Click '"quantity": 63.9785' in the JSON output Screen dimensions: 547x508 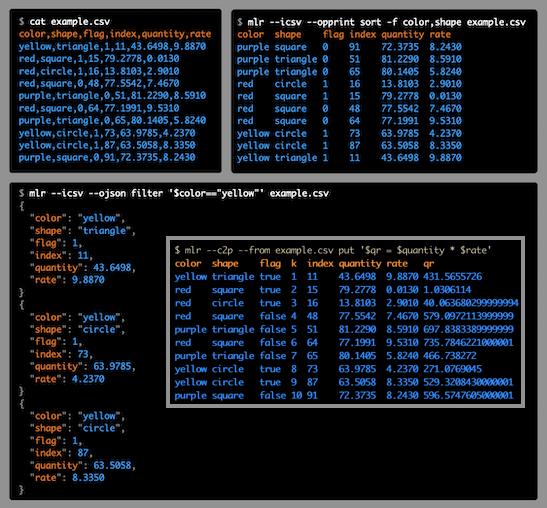[83, 366]
